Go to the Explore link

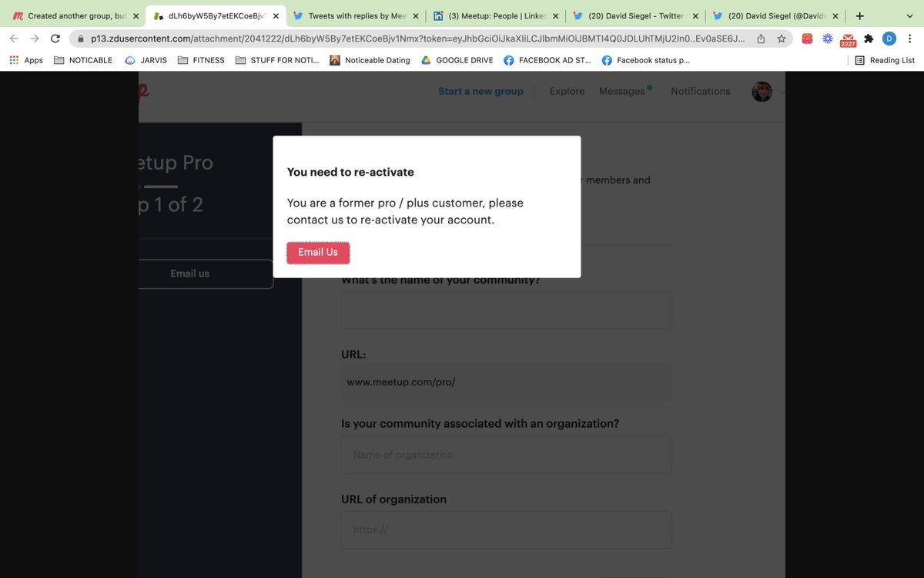(567, 91)
